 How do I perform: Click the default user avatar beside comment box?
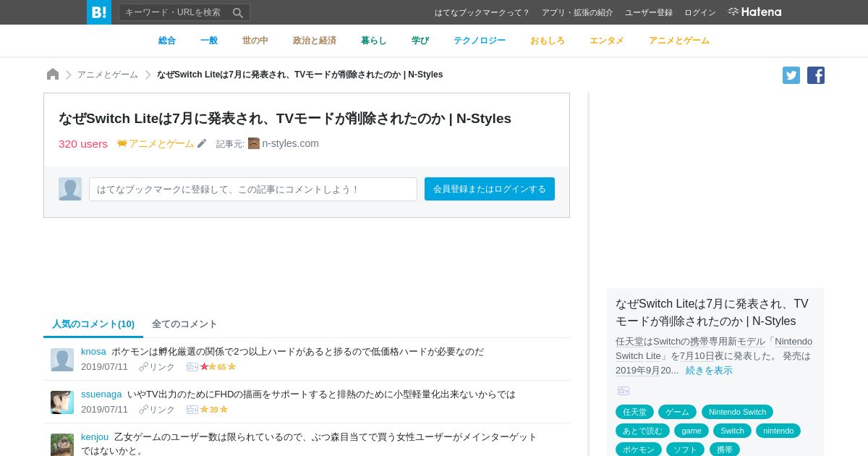[70, 189]
